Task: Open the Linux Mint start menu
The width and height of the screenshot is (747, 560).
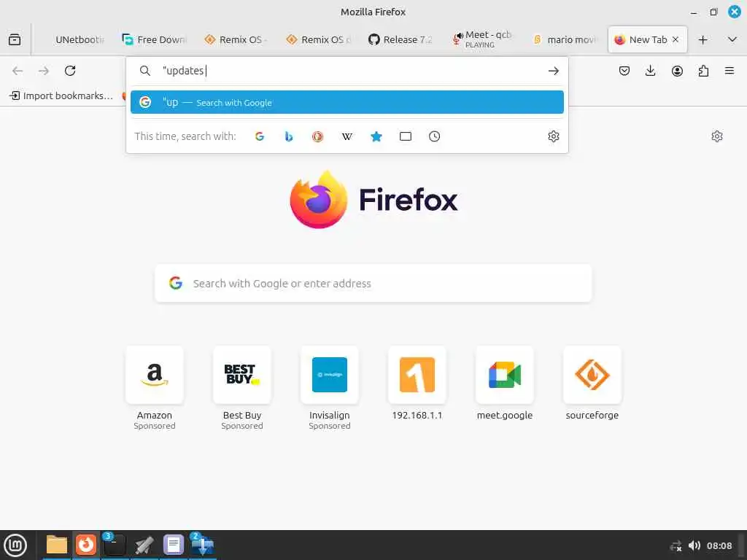Action: tap(15, 545)
